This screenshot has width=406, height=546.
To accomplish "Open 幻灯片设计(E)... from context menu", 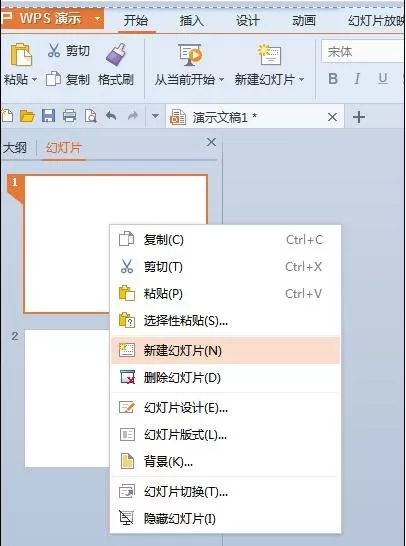I will [225, 407].
